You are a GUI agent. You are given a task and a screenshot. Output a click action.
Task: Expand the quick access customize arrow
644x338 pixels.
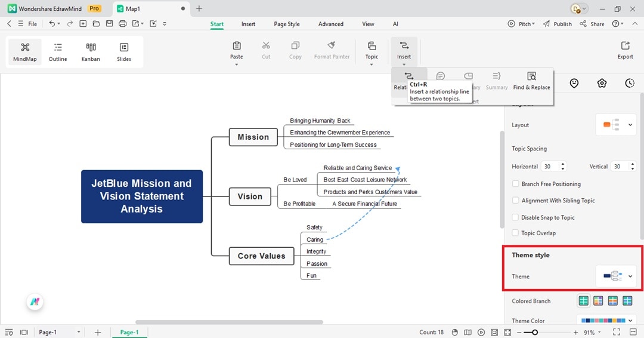[x=165, y=24]
